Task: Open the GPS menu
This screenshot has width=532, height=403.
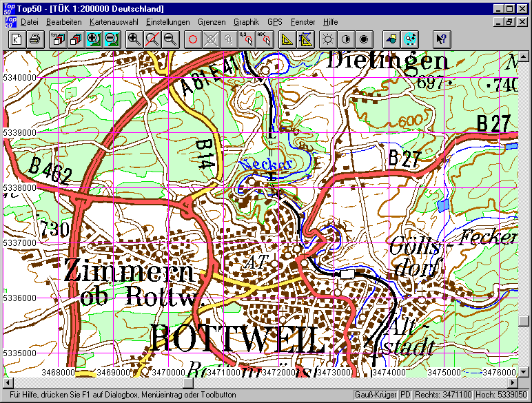Action: tap(274, 22)
